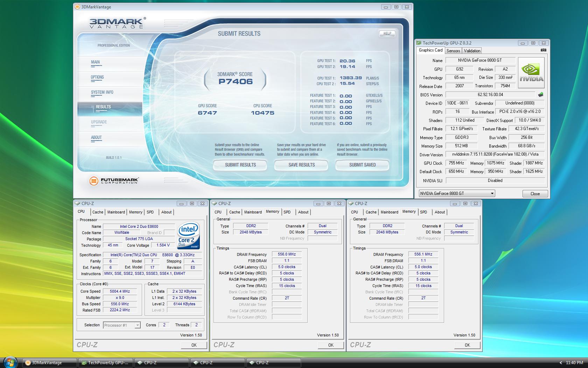Viewport: 588px width, 368px height.
Task: Open About tab in third CPU-Z window
Action: (x=440, y=212)
